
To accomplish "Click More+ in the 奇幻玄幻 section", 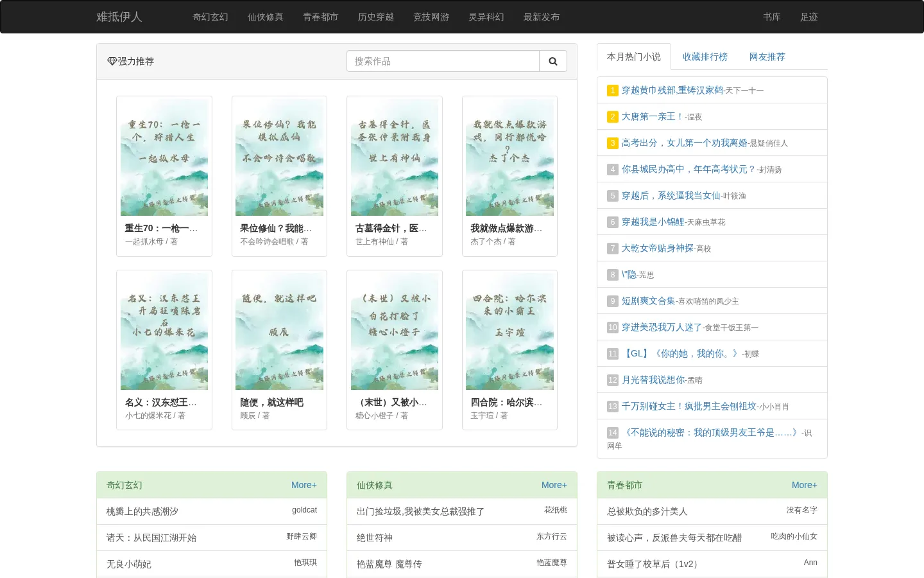I will click(304, 485).
